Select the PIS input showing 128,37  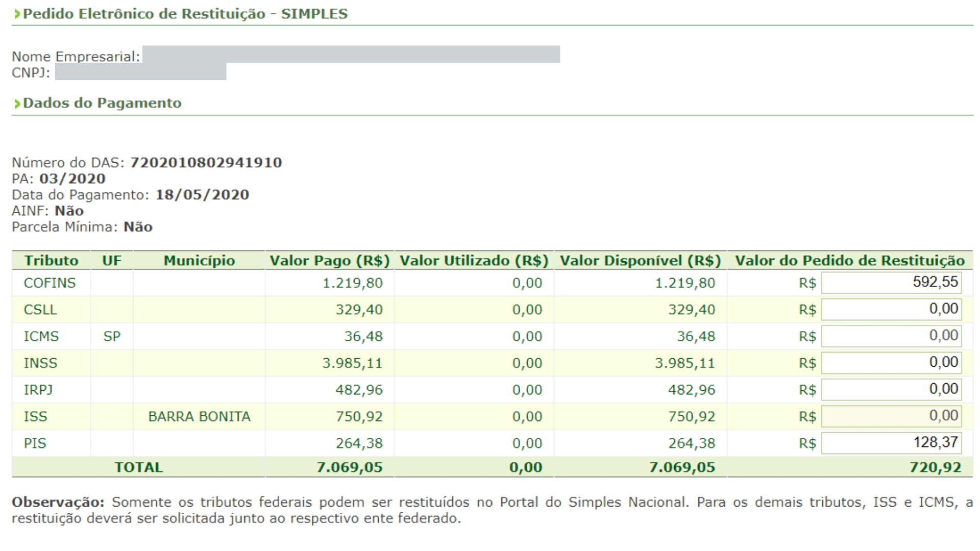pyautogui.click(x=890, y=442)
